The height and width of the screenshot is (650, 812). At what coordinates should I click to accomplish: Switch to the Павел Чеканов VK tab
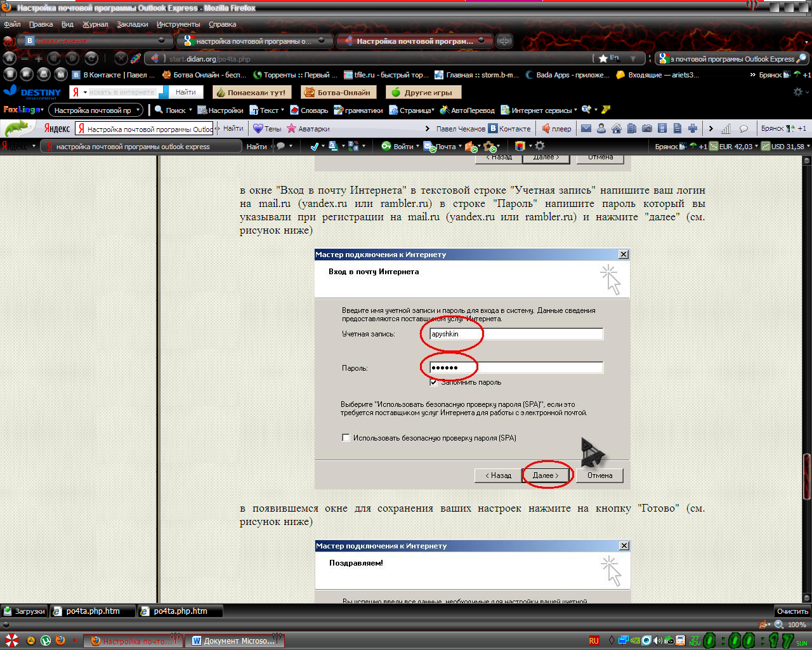pyautogui.click(x=95, y=41)
